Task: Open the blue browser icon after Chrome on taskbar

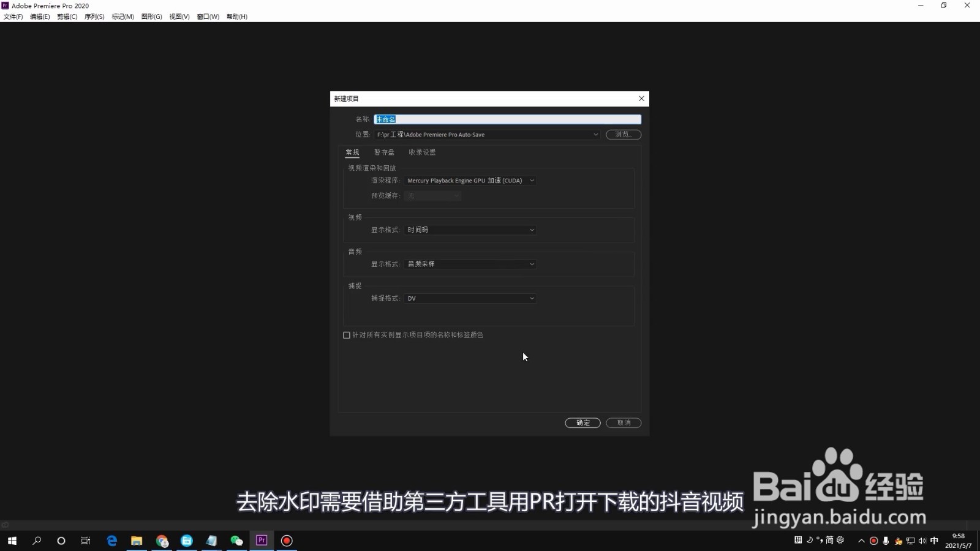Action: click(x=187, y=541)
